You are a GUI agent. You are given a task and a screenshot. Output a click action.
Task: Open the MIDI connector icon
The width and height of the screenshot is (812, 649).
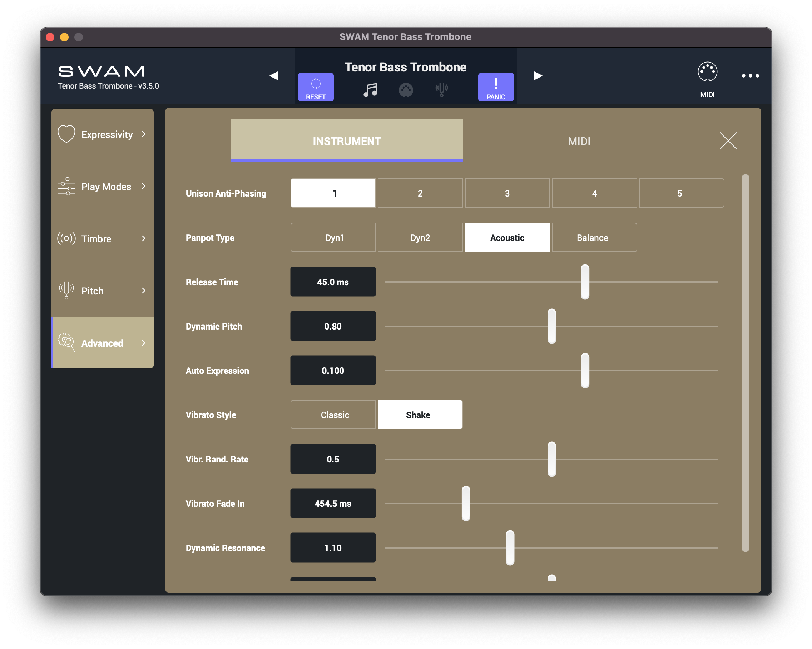[707, 71]
